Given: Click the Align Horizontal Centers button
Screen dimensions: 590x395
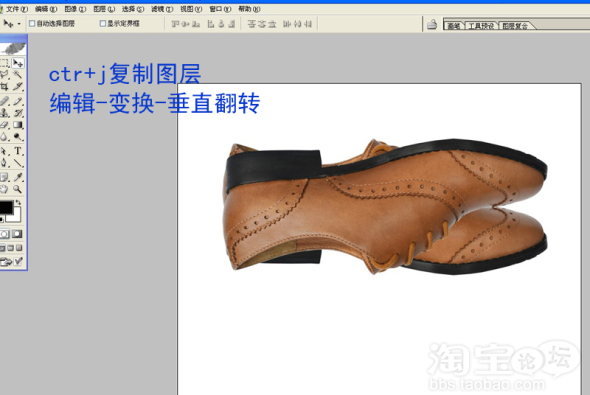Looking at the screenshot, I should coord(221,24).
